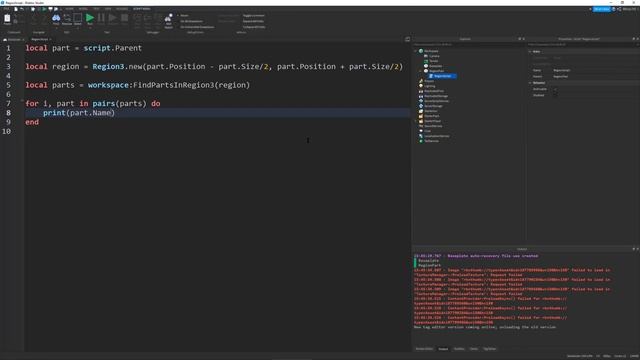Viewport: 640px width, 360px height.
Task: Select StarterGui in Explorer
Action: click(x=431, y=111)
